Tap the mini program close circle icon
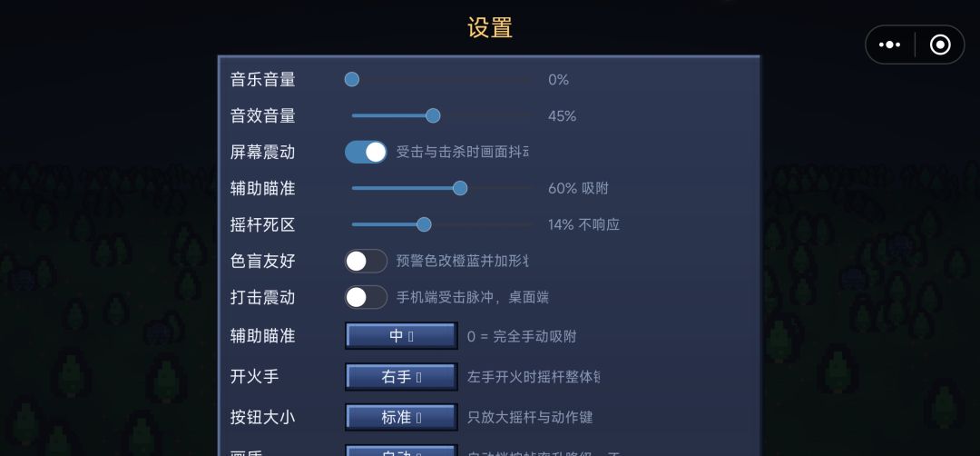 [x=940, y=45]
